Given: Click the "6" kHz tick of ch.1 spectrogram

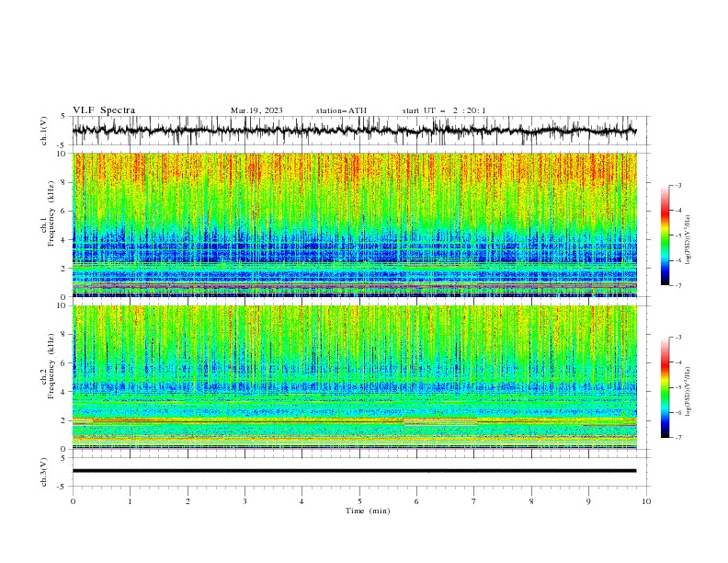Looking at the screenshot, I should (63, 211).
